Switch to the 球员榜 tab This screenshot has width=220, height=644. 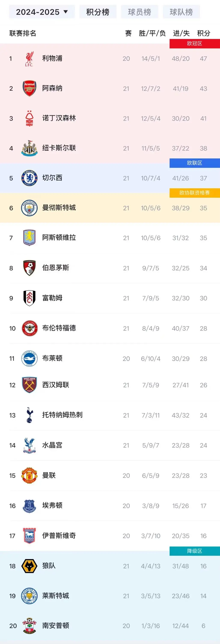139,12
